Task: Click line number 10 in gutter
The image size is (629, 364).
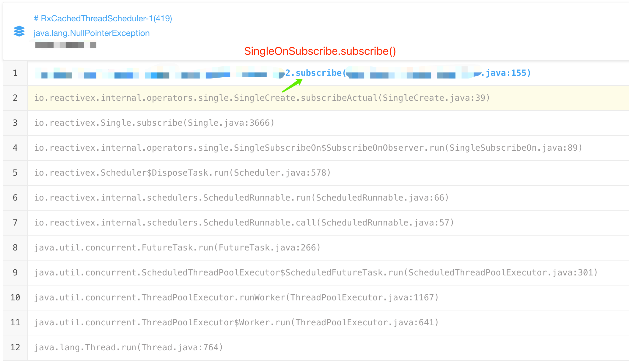Action: click(x=15, y=298)
